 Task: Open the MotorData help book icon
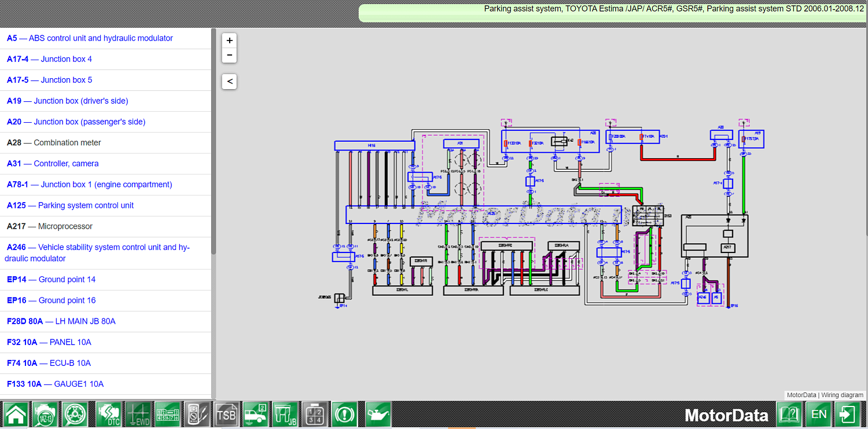click(x=789, y=414)
